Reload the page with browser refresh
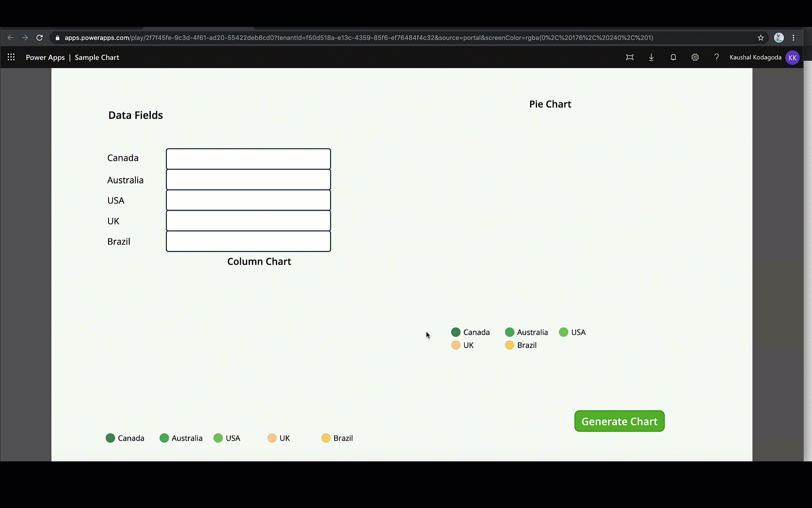Viewport: 812px width, 508px height. tap(39, 38)
